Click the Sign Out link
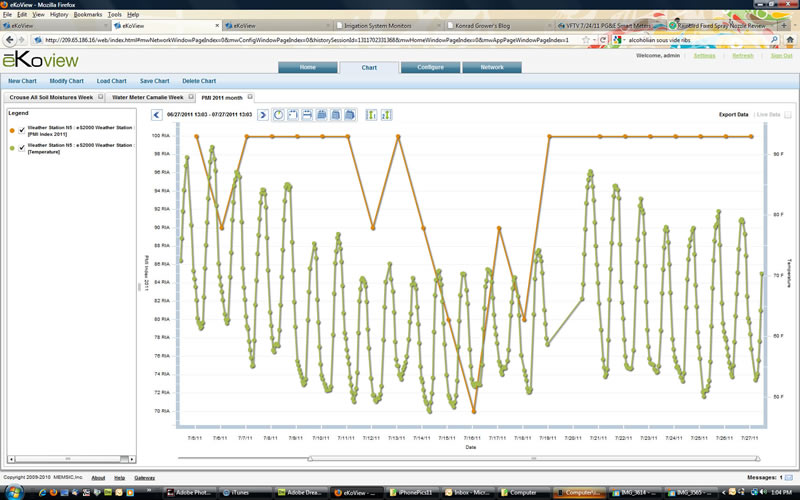Screen dimensions: 800x500 point(780,56)
